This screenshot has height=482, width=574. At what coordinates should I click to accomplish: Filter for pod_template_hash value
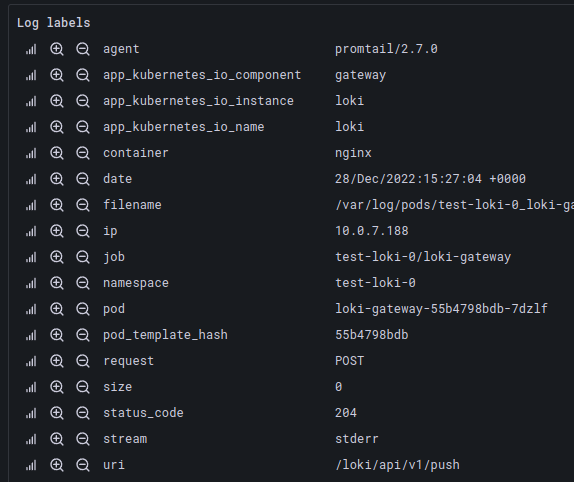coord(57,335)
